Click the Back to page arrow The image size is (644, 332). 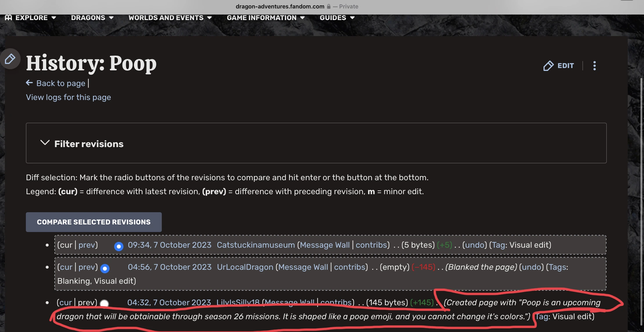(x=29, y=83)
